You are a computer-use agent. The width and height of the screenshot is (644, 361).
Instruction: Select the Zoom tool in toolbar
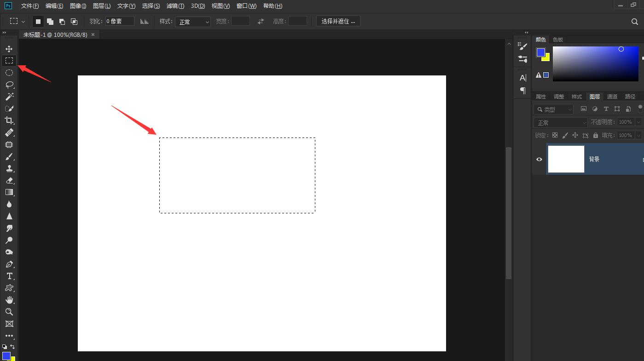pos(9,312)
